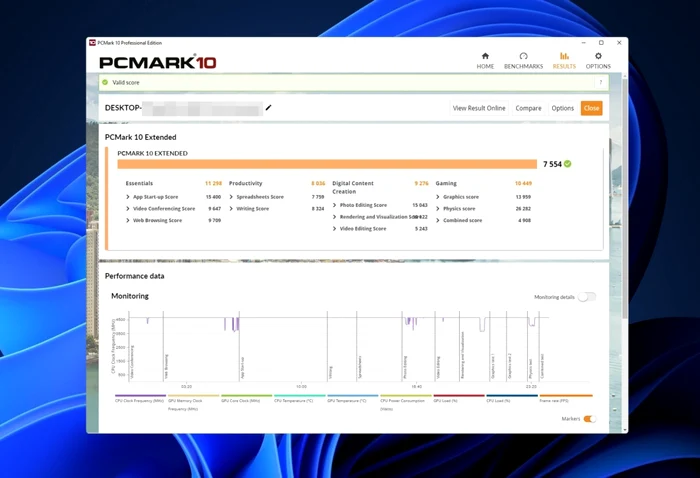Click the Compare button

click(528, 108)
